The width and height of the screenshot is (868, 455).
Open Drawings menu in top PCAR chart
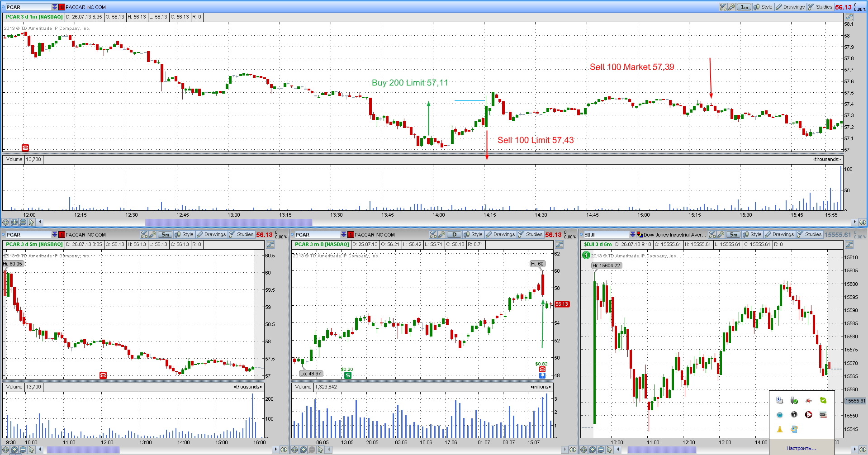tap(790, 7)
